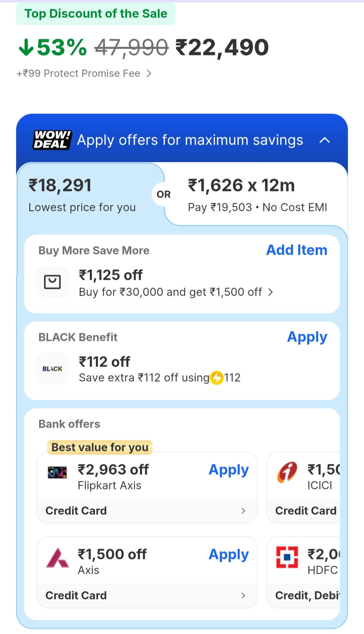Click the Top Discount of the Sale badge
This screenshot has width=364, height=634.
(96, 14)
